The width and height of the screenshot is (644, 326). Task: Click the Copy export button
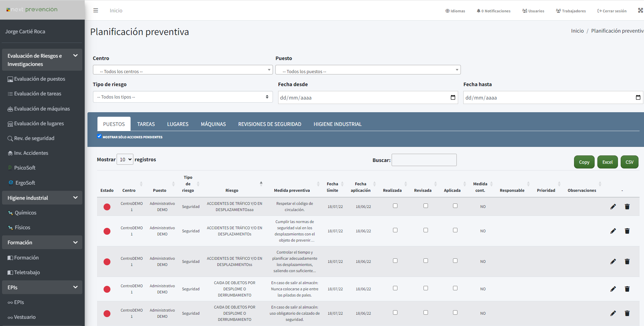tap(584, 162)
